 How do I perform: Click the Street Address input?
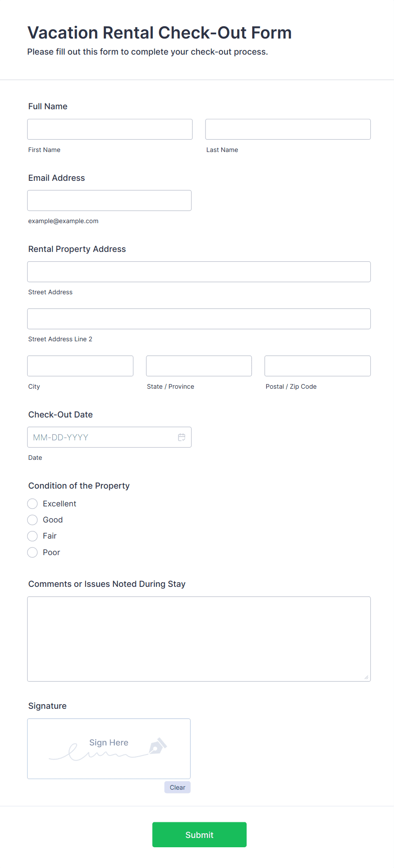[199, 272]
